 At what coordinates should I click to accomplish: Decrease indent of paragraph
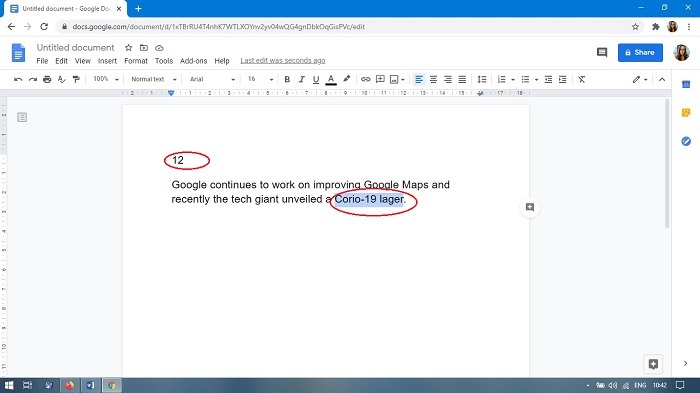coord(548,79)
